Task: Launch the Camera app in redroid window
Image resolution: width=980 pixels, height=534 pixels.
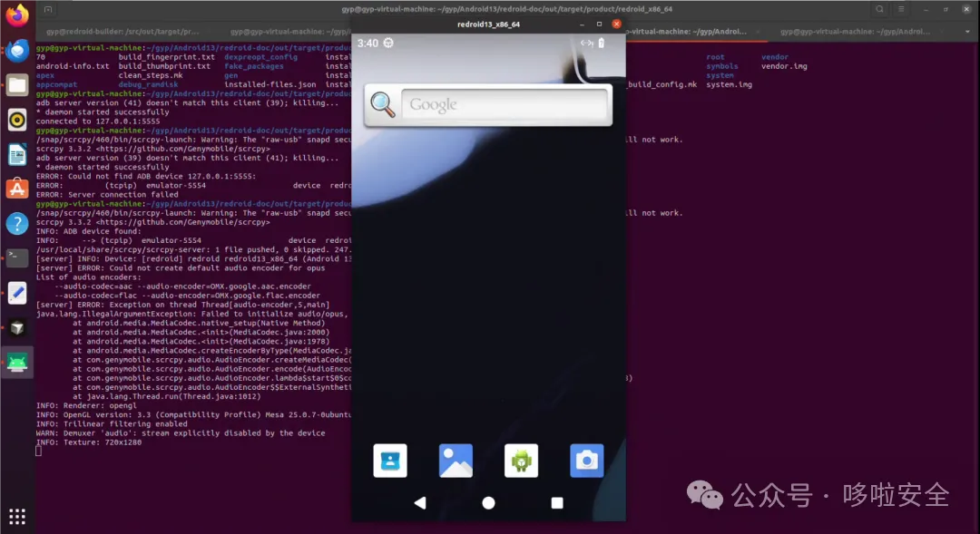Action: [587, 461]
